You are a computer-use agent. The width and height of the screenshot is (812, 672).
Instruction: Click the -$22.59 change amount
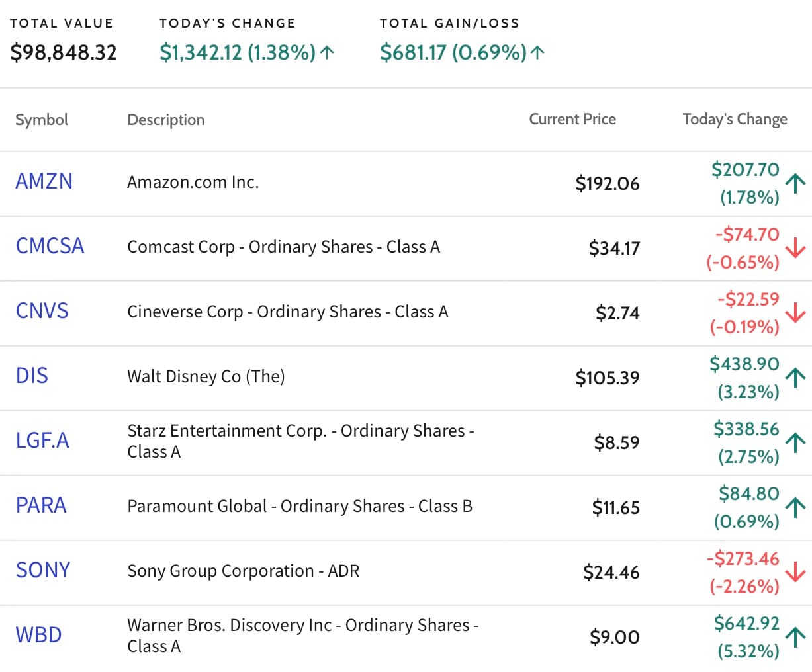(x=748, y=299)
